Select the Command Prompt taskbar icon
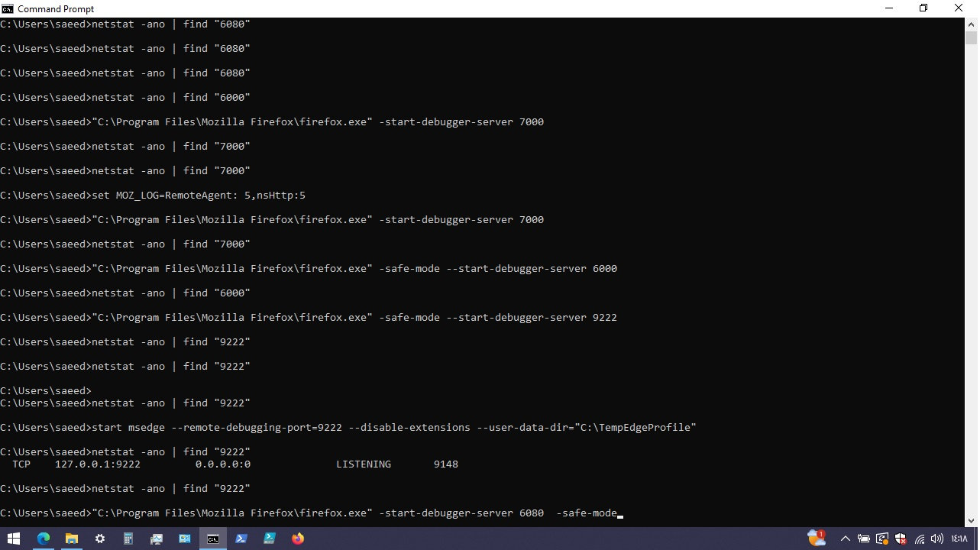 coord(213,539)
